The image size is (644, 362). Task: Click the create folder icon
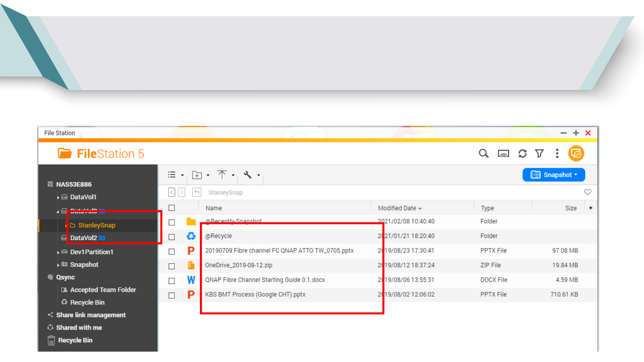197,175
